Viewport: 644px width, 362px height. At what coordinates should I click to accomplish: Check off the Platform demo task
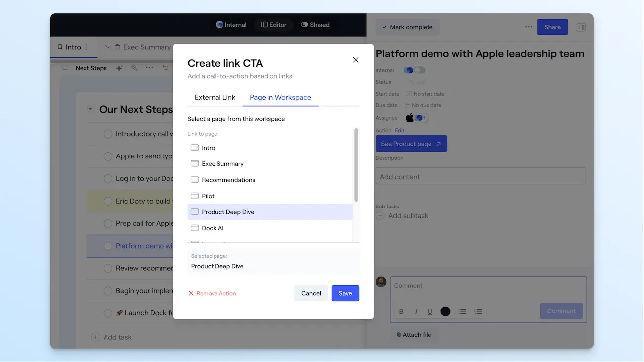pyautogui.click(x=107, y=246)
